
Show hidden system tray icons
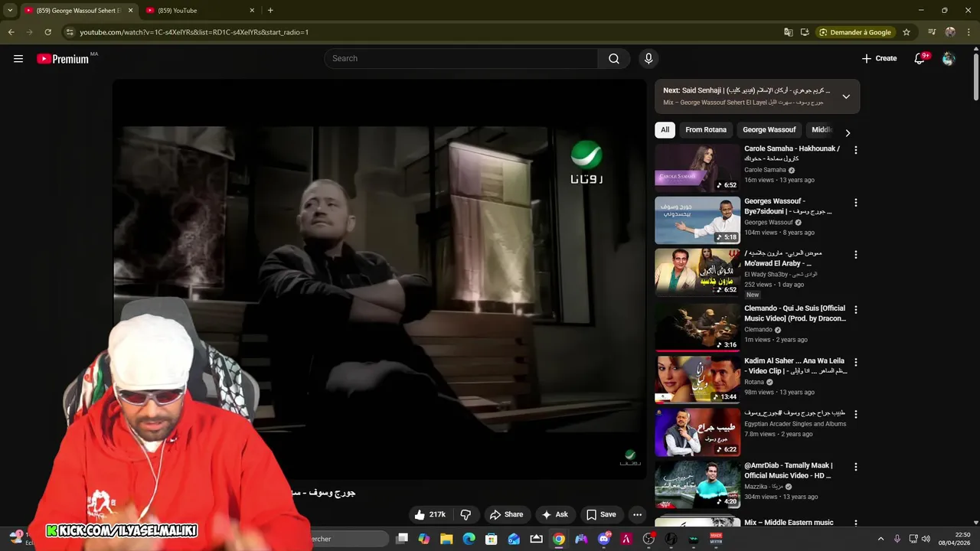[880, 539]
